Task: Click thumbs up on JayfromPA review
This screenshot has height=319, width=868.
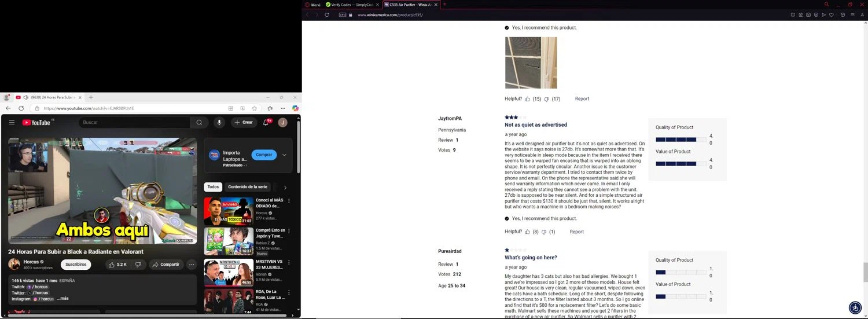Action: pos(528,232)
